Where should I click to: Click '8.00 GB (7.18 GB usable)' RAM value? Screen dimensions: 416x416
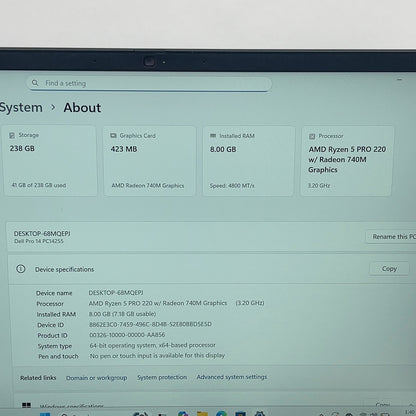click(122, 314)
